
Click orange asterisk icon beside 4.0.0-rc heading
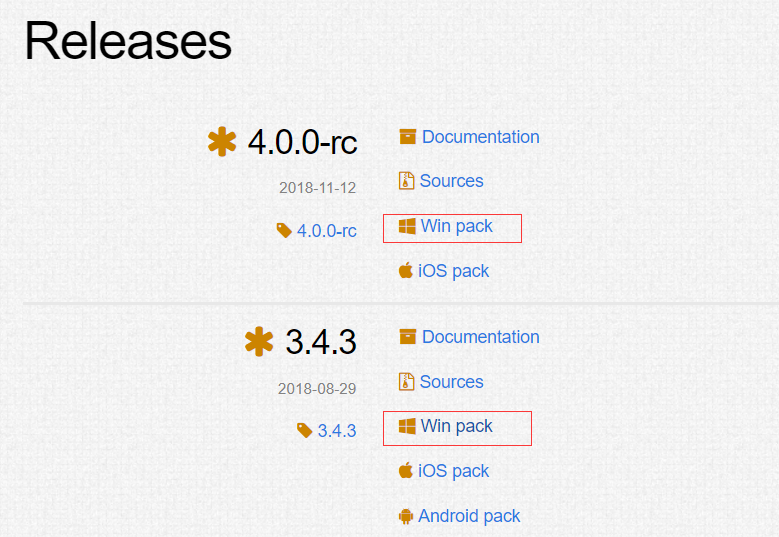[222, 142]
